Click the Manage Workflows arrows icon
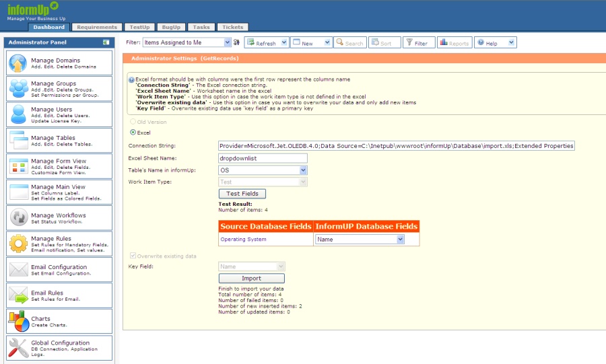606x364 pixels. (x=19, y=217)
